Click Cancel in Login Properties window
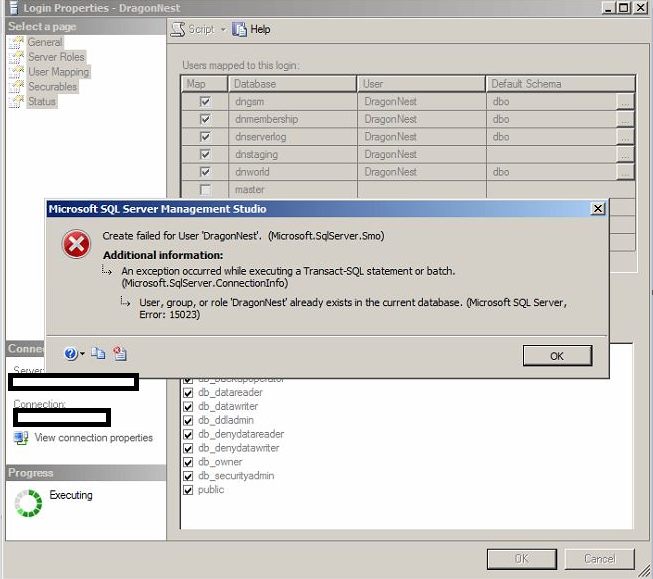The image size is (653, 579). (x=600, y=559)
